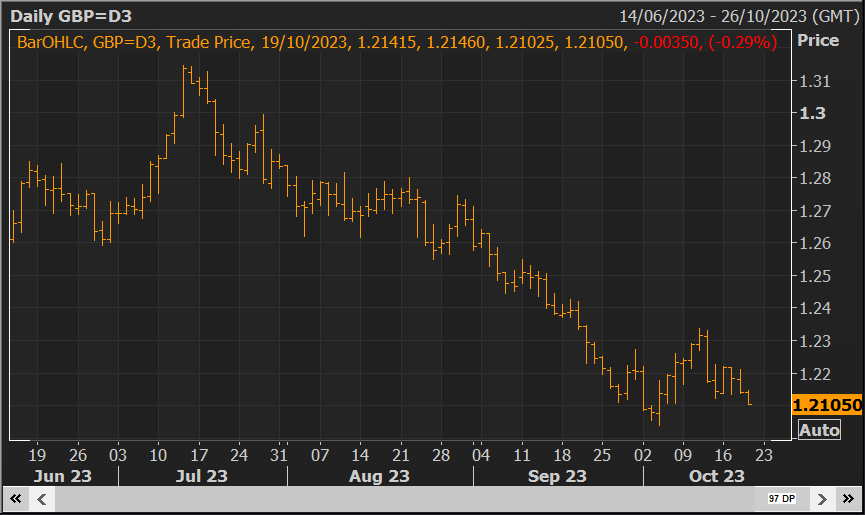The height and width of the screenshot is (515, 865).
Task: Toggle the Auto scale button
Action: click(818, 430)
